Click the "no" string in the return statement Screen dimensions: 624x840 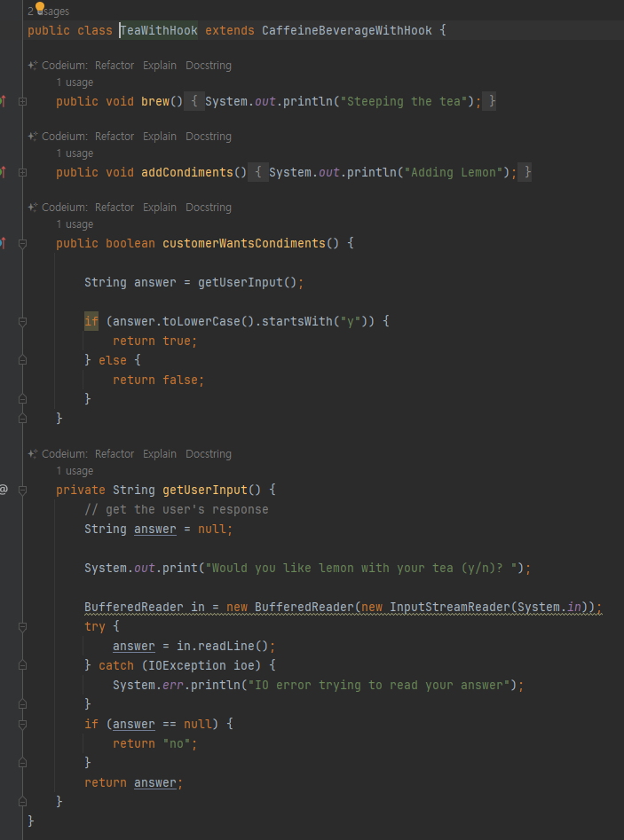(177, 743)
